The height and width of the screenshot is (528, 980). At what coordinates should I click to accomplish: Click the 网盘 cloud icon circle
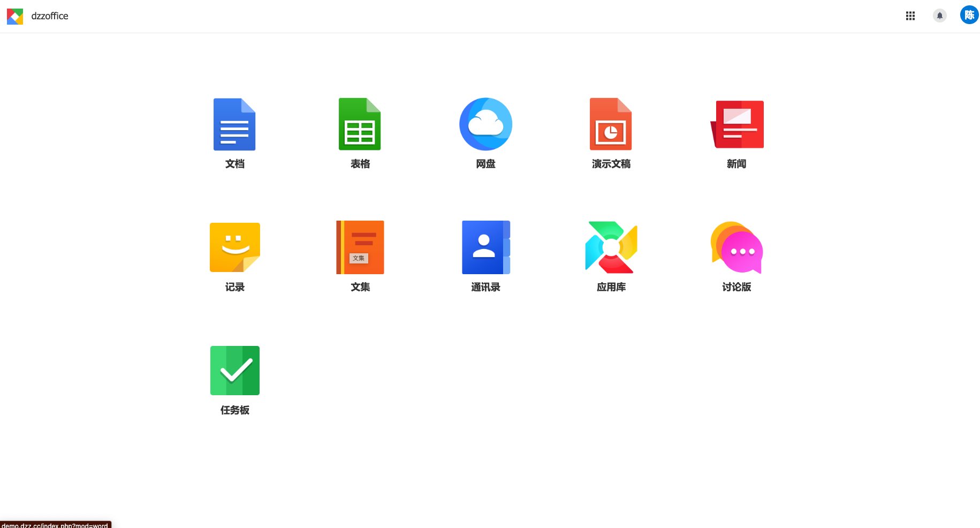pos(485,124)
